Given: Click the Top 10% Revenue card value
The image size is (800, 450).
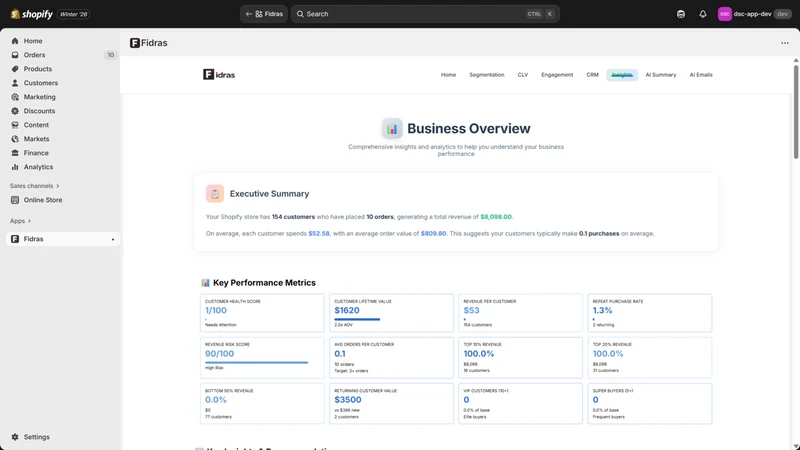Looking at the screenshot, I should 479,354.
